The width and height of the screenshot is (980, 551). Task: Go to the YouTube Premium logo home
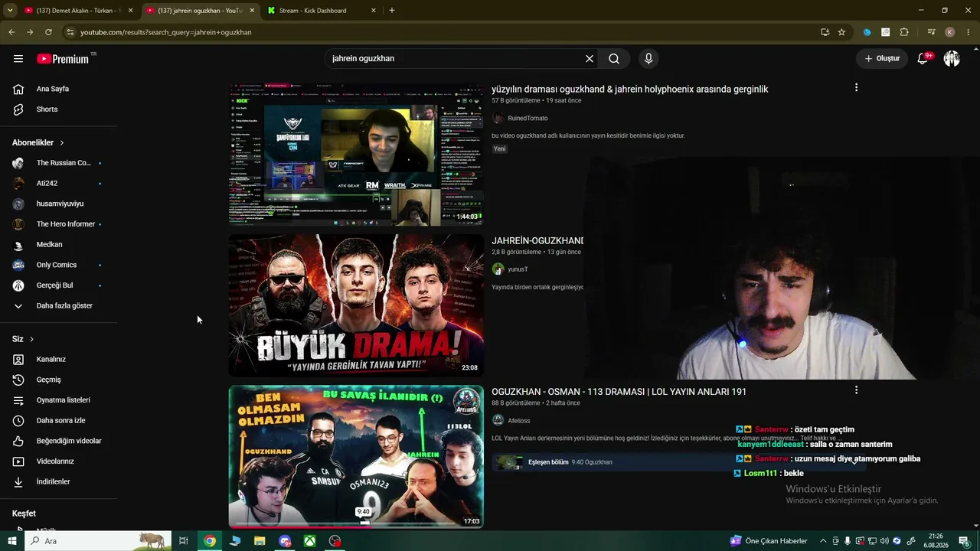pyautogui.click(x=63, y=59)
